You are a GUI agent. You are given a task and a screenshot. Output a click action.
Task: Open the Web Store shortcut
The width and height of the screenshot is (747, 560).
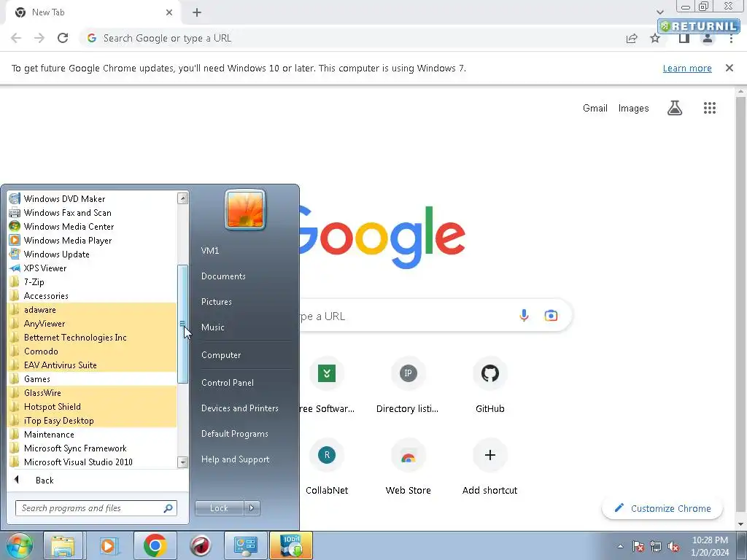(x=409, y=467)
